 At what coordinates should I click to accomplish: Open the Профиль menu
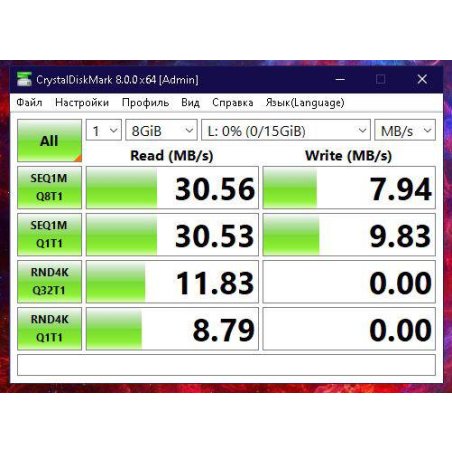pyautogui.click(x=145, y=102)
